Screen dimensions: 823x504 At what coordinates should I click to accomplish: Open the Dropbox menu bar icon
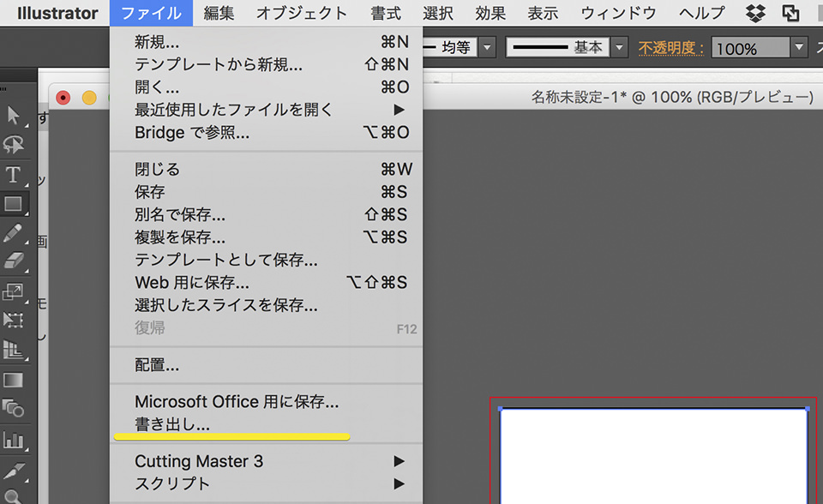click(755, 13)
